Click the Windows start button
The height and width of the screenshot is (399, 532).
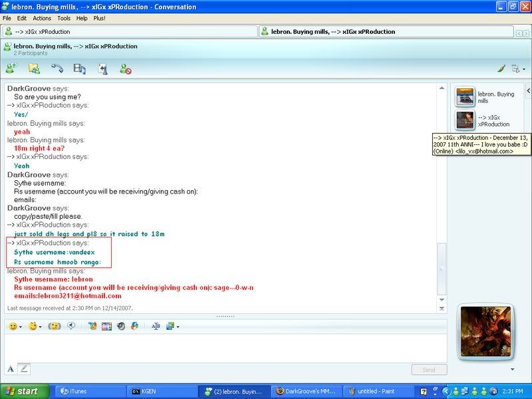point(25,391)
